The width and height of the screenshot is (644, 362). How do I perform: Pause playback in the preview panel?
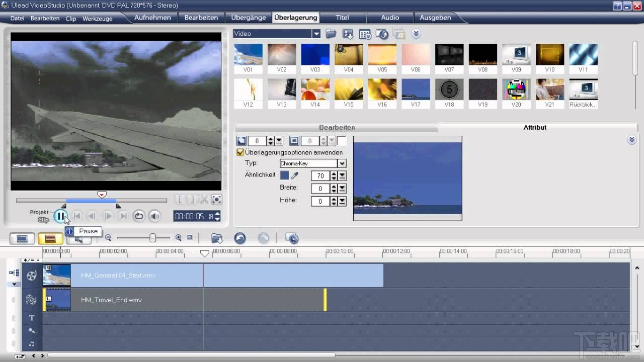click(60, 216)
